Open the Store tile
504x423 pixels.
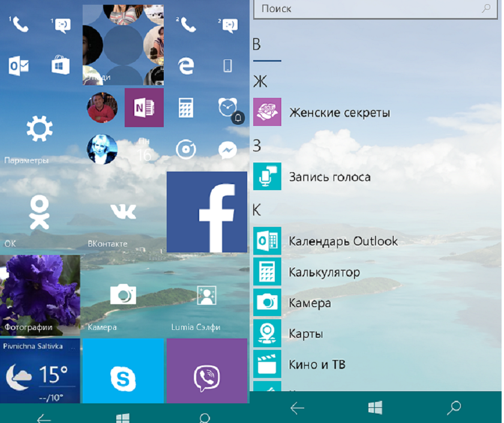61,65
